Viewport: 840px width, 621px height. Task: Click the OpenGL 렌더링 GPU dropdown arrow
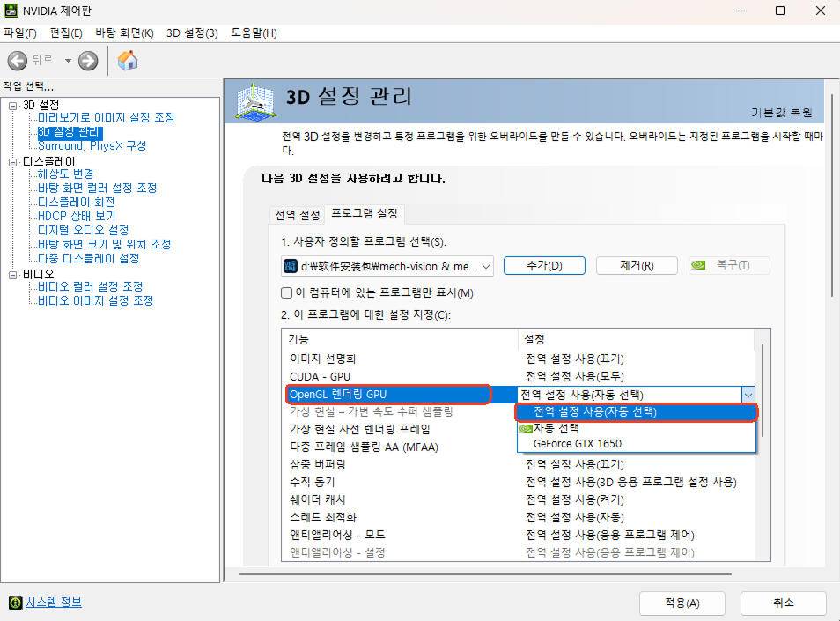point(748,395)
